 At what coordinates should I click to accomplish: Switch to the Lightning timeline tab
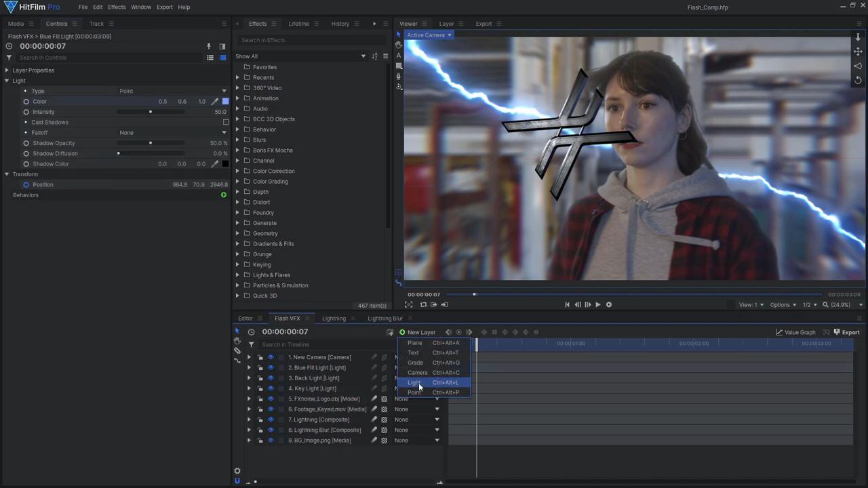click(x=334, y=319)
